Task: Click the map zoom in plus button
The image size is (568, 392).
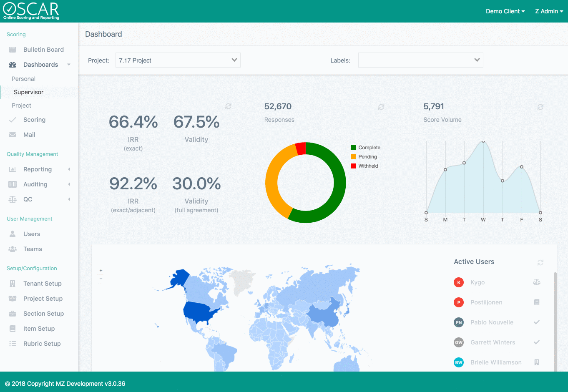Action: point(101,271)
